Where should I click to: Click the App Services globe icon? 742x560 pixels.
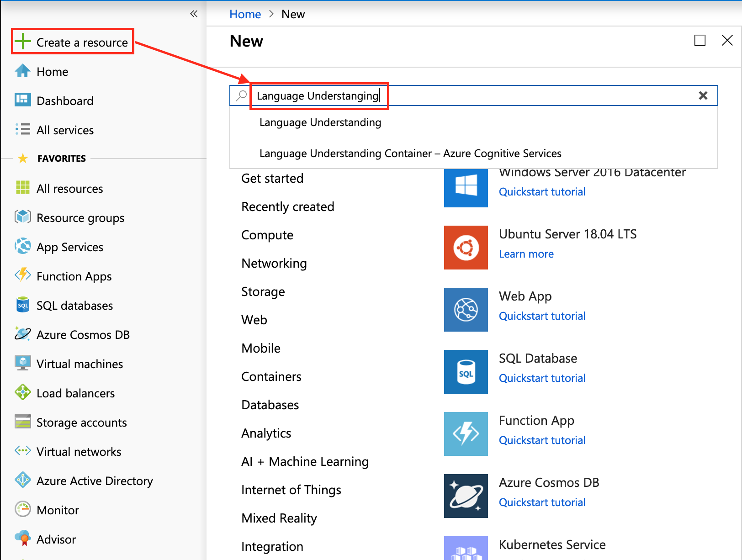click(x=22, y=246)
